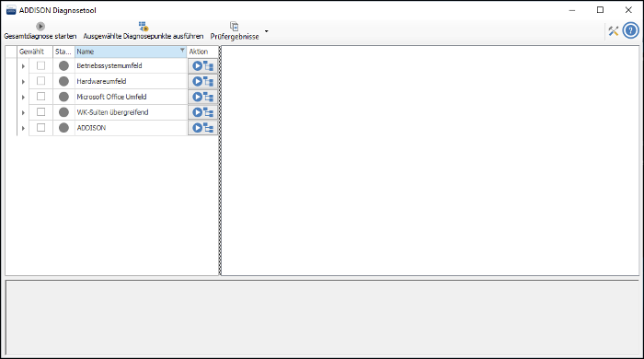
Task: Check the Betriebssystemumfeld checkbox
Action: pyautogui.click(x=40, y=65)
